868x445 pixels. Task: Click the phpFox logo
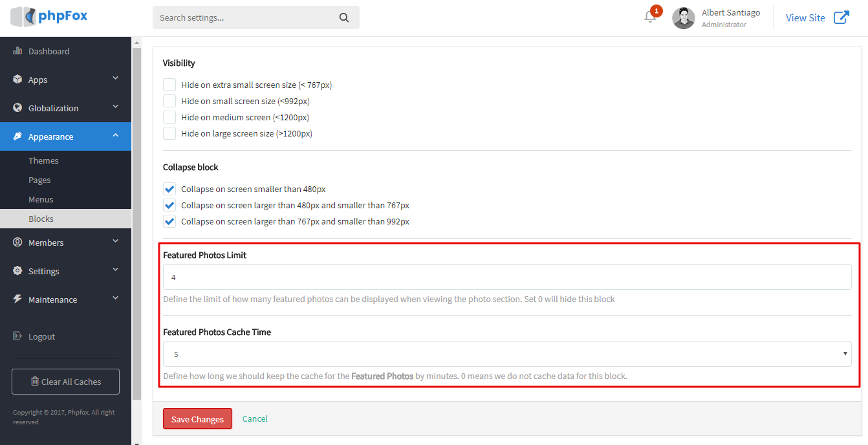[49, 17]
